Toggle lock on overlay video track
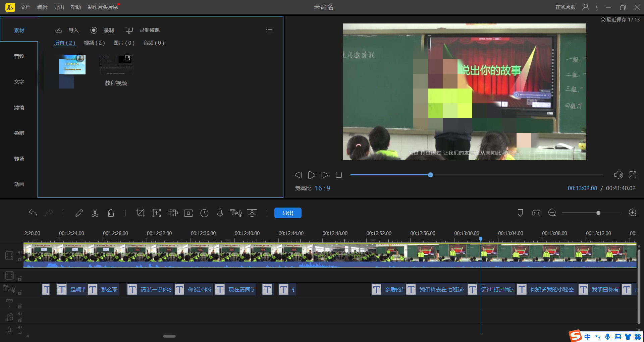Image resolution: width=644 pixels, height=342 pixels. (x=20, y=279)
